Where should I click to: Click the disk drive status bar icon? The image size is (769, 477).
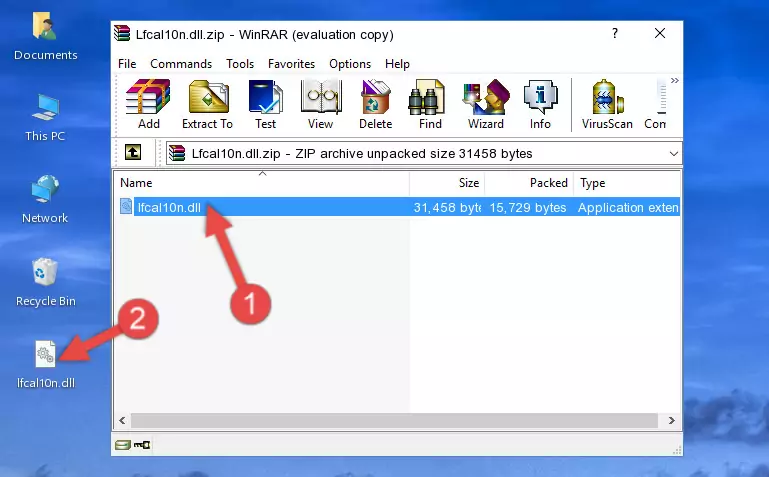[122, 445]
